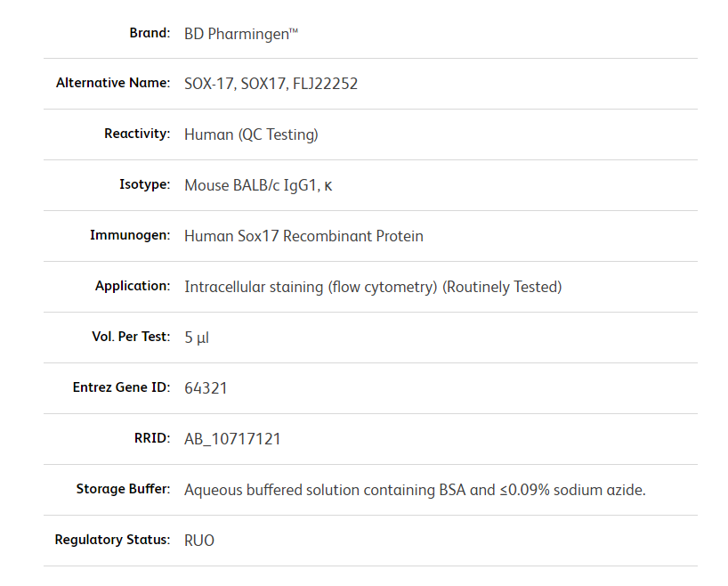
Task: Select the Immunogen label
Action: coord(130,235)
